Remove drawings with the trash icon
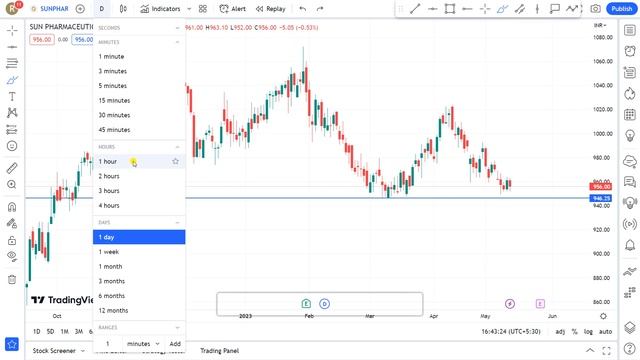The image size is (640, 360). pyautogui.click(x=12, y=280)
